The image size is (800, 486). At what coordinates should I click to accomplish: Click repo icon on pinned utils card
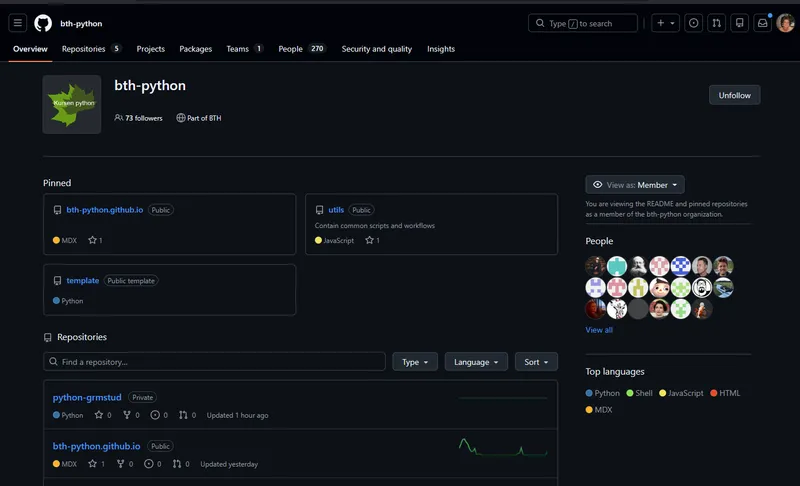pos(319,210)
